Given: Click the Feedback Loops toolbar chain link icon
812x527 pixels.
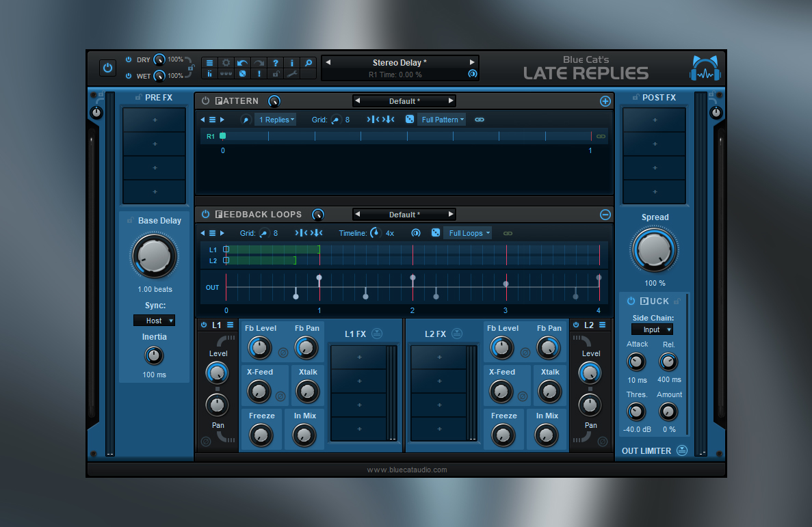Looking at the screenshot, I should [x=508, y=234].
